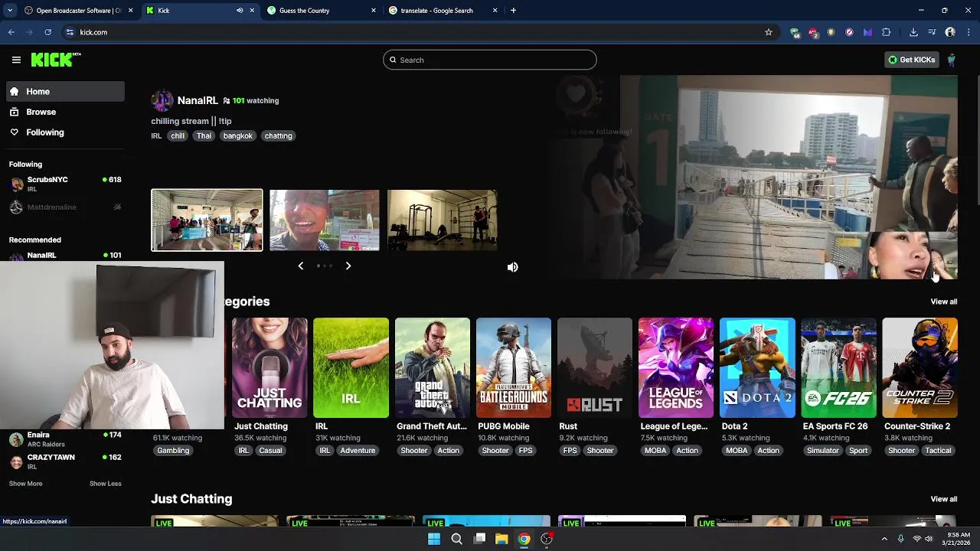Image resolution: width=980 pixels, height=551 pixels.
Task: Mute the featured stream volume icon
Action: (x=512, y=267)
